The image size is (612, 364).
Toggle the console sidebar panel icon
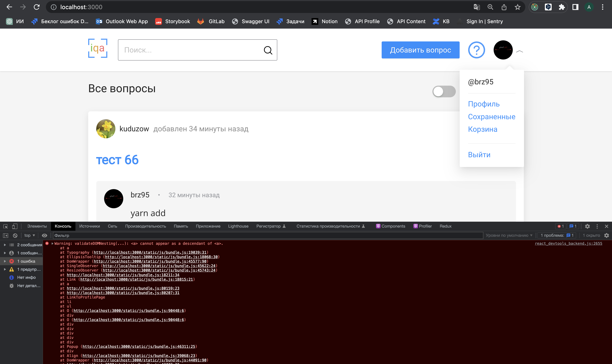(x=5, y=235)
